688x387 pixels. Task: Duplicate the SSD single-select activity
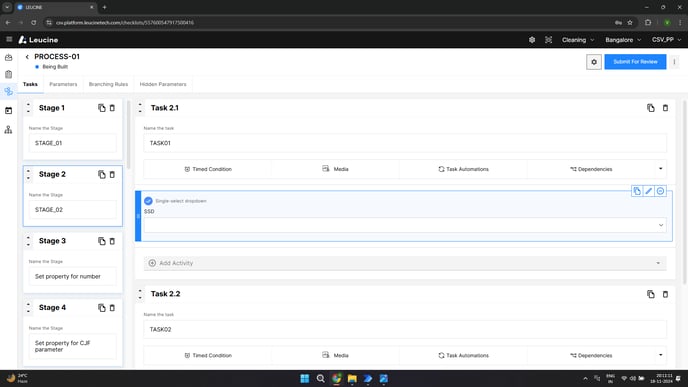[x=637, y=191]
